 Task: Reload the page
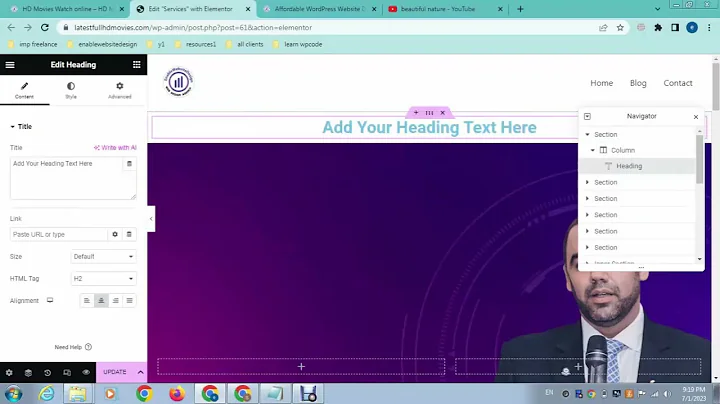[x=45, y=28]
